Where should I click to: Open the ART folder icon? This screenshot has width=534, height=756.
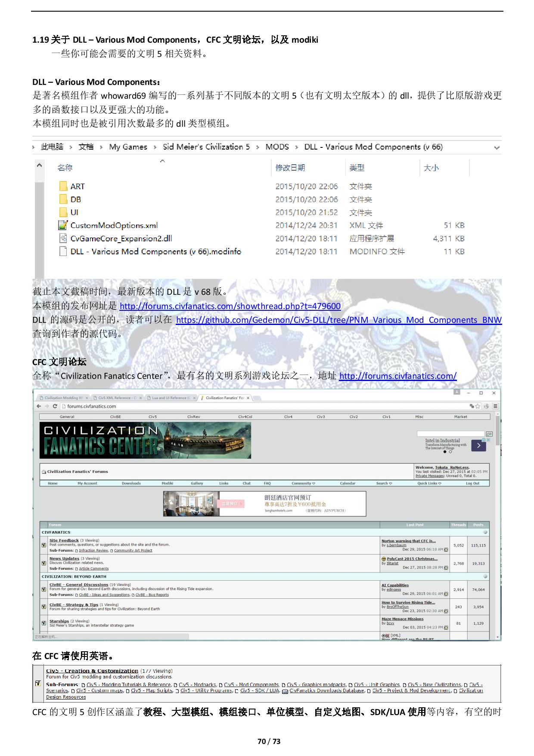click(63, 186)
